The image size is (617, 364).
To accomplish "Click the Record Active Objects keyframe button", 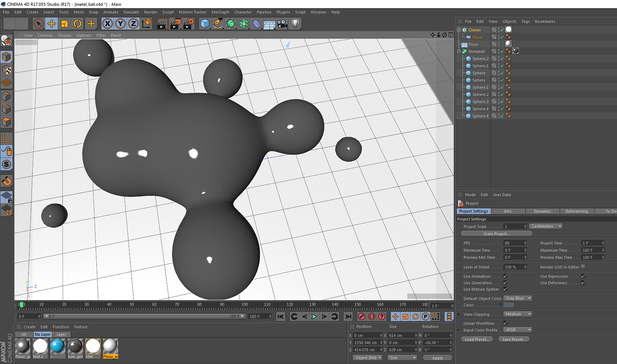I will tap(361, 317).
